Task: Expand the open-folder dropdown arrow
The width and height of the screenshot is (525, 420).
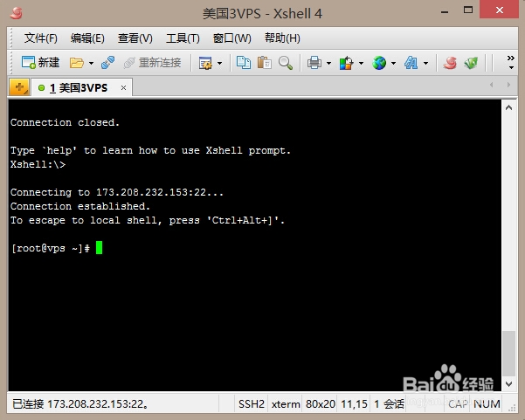Action: (x=91, y=63)
